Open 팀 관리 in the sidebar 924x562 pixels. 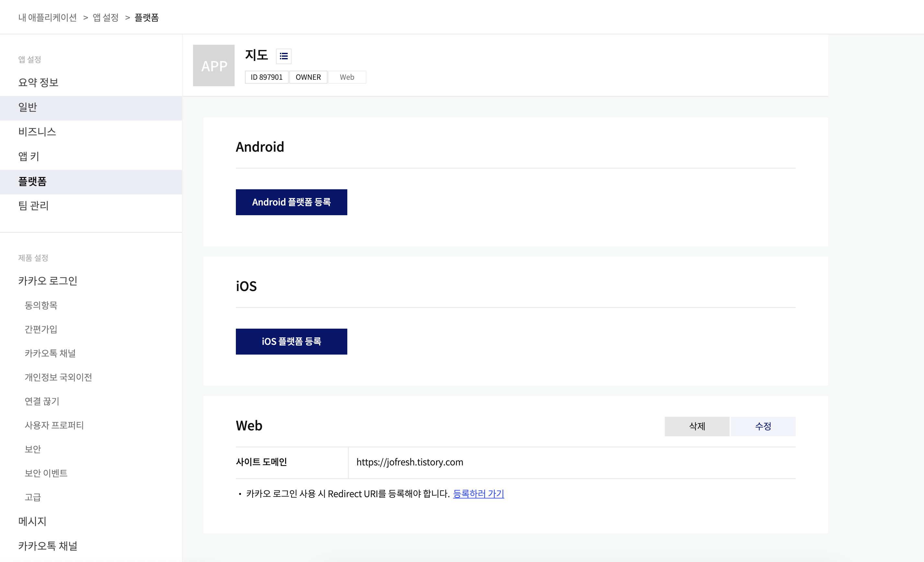34,205
